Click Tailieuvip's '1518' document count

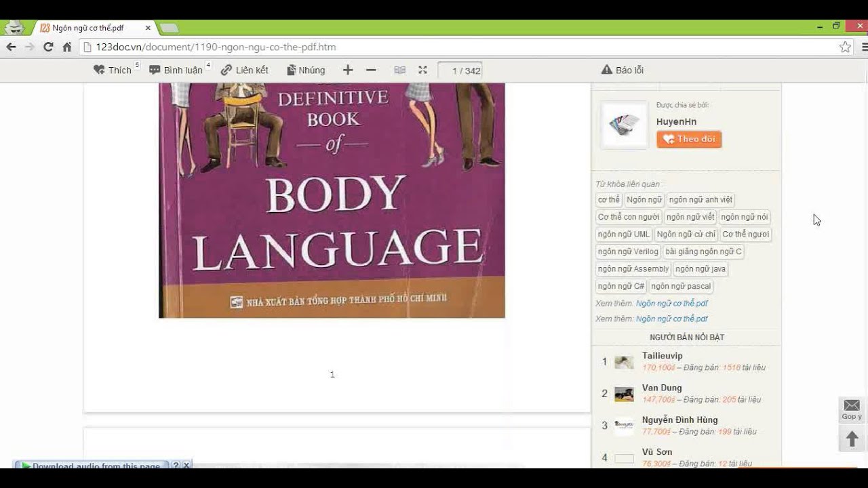731,367
